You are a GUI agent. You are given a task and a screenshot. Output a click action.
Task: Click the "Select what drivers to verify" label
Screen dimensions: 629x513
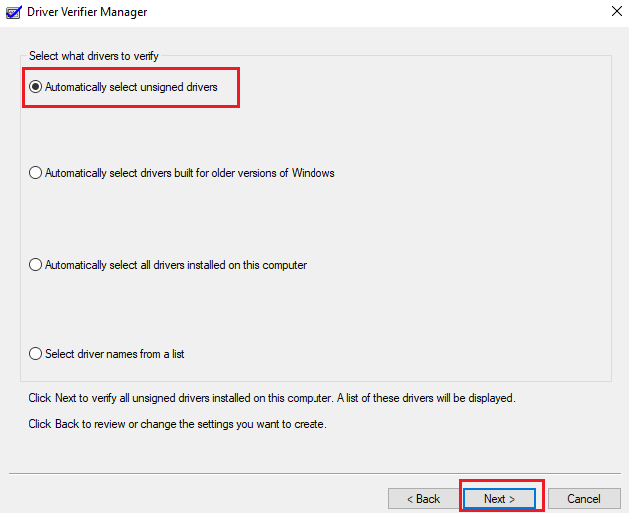(93, 56)
